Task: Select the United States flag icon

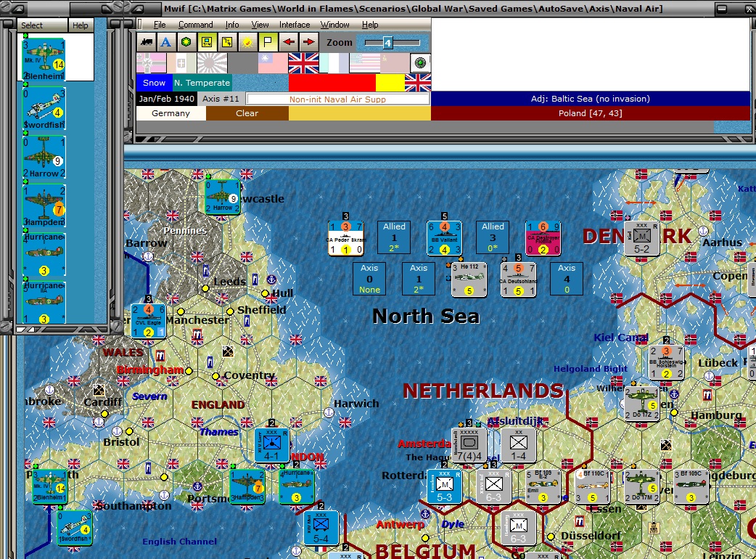Action: click(364, 63)
